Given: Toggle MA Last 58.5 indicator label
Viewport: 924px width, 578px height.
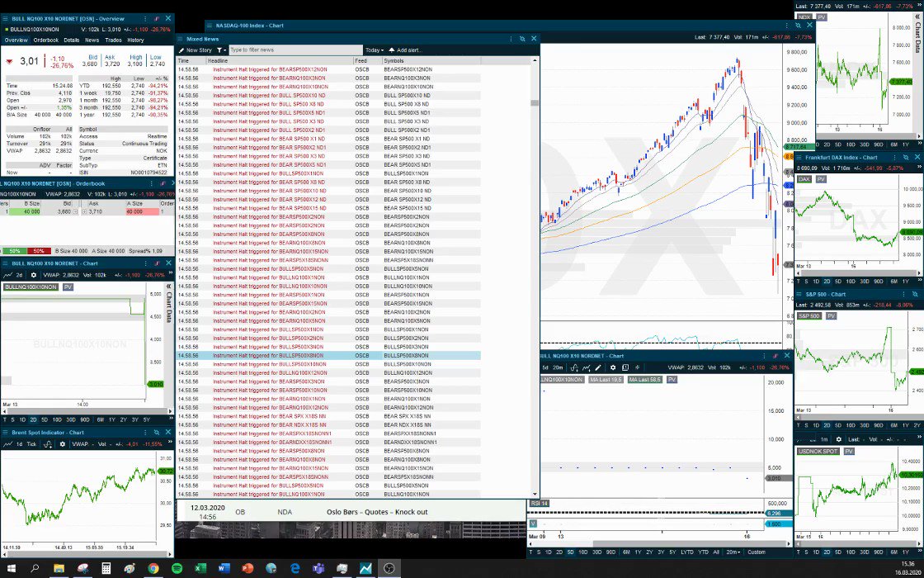Looking at the screenshot, I should tap(644, 379).
